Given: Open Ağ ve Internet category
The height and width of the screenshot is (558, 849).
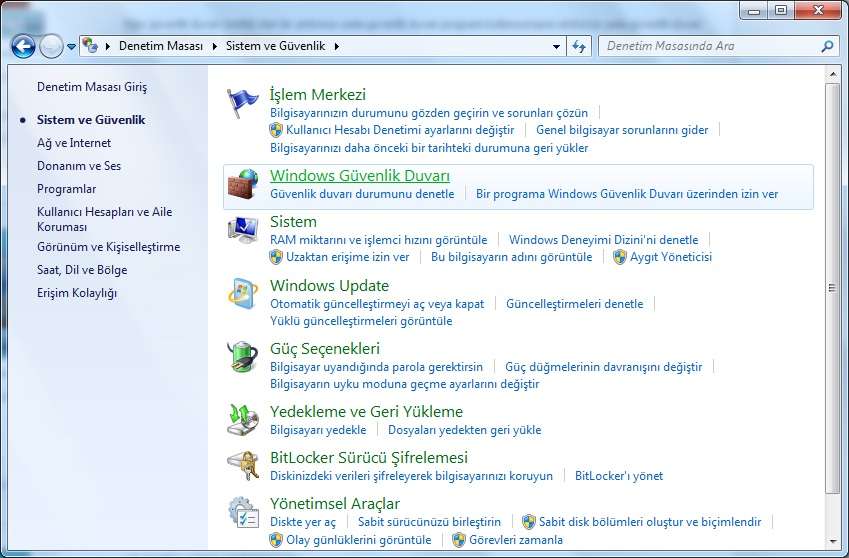Looking at the screenshot, I should pyautogui.click(x=74, y=143).
